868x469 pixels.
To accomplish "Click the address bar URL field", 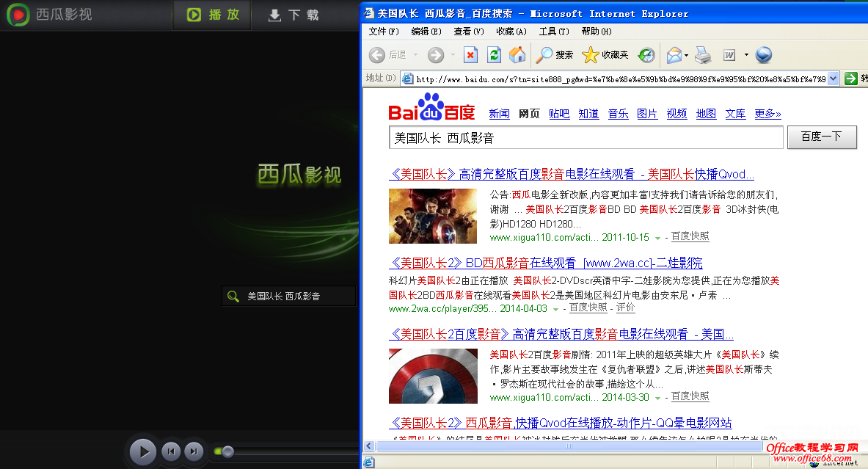I will click(x=621, y=79).
